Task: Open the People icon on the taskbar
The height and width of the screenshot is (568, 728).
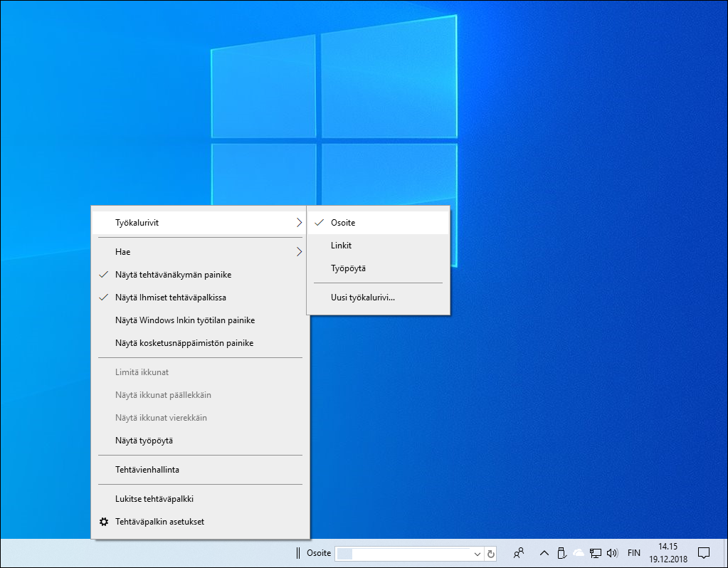Action: point(518,553)
